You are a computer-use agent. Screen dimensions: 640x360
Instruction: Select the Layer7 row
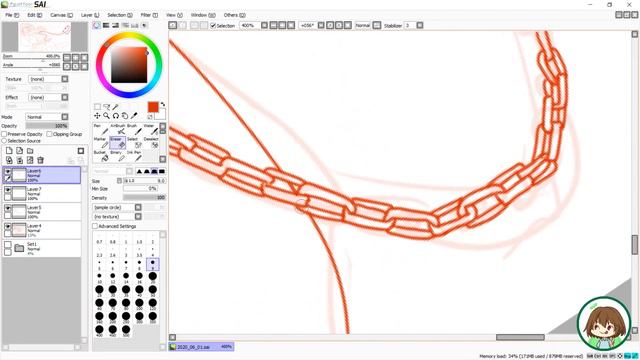[42, 193]
